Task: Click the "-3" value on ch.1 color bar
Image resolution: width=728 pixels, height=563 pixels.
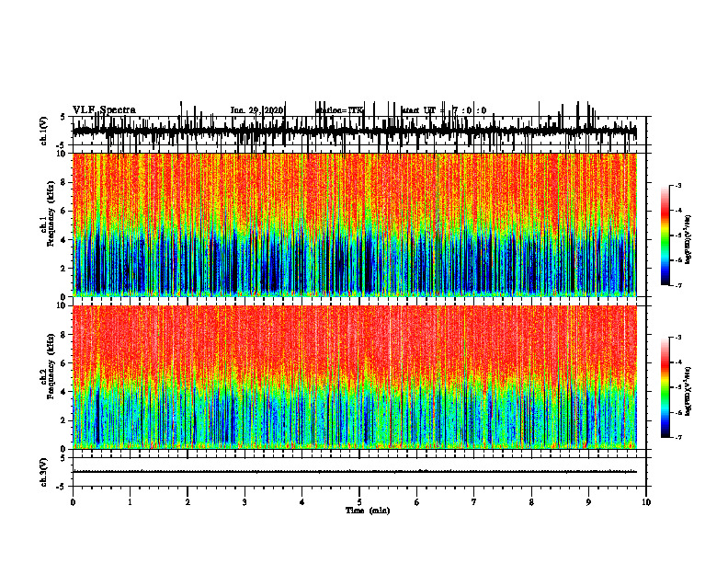Action: (x=677, y=185)
